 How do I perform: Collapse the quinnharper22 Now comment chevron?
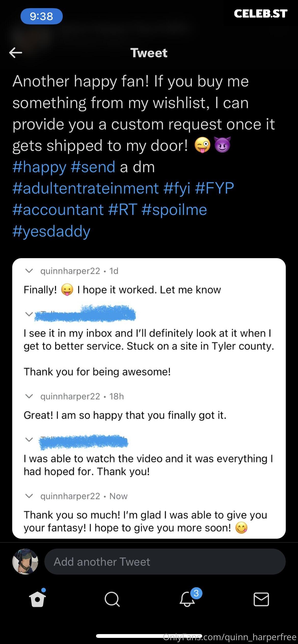point(29,496)
